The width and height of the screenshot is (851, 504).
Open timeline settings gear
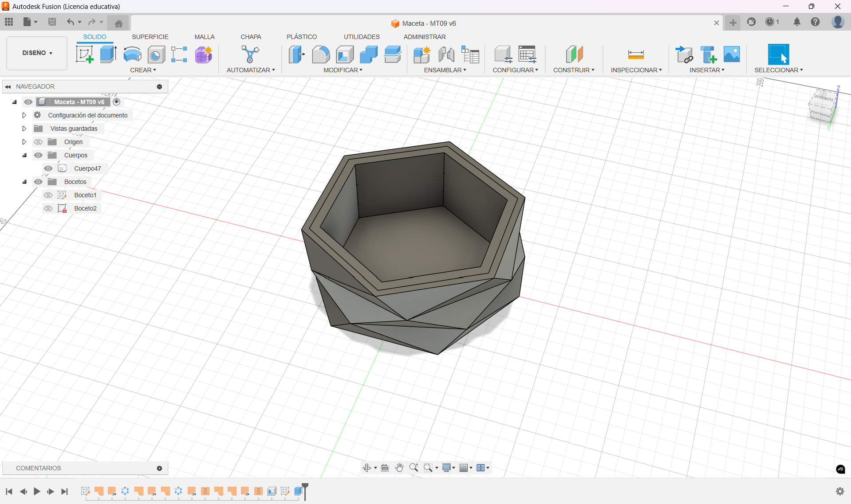tap(840, 491)
